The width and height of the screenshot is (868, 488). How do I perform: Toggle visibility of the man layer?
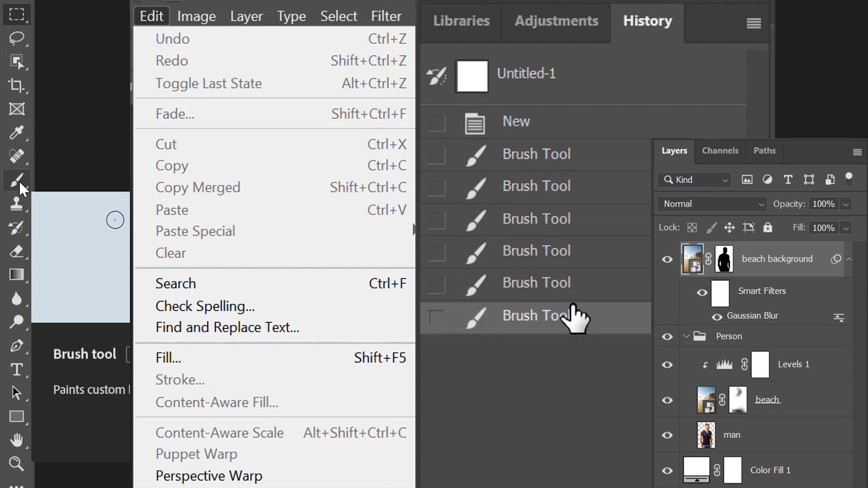click(667, 435)
